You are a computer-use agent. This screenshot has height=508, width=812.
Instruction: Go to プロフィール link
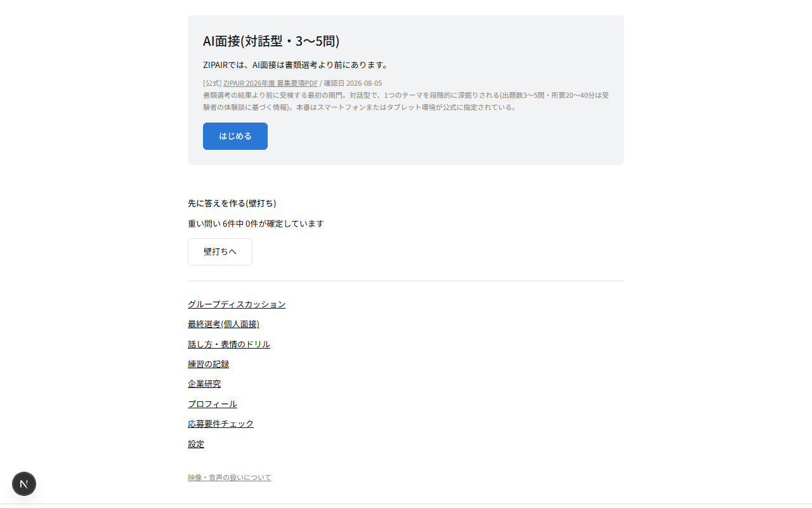click(x=213, y=404)
